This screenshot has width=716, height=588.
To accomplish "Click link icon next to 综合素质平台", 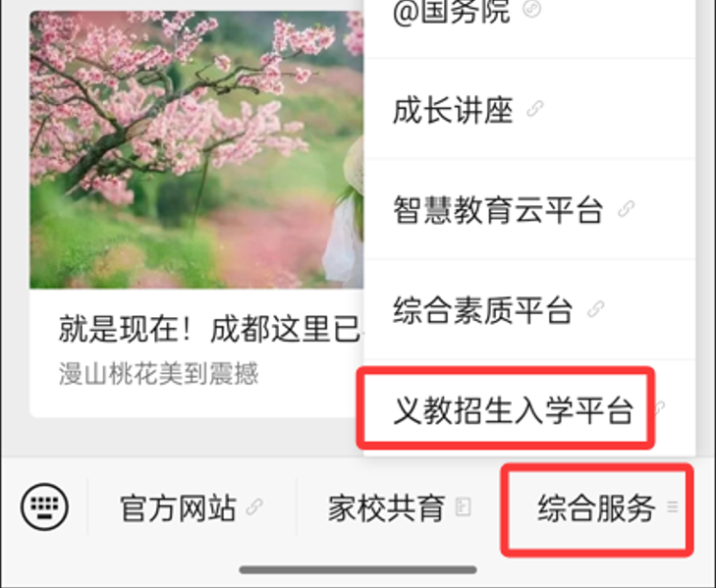I will click(x=596, y=309).
